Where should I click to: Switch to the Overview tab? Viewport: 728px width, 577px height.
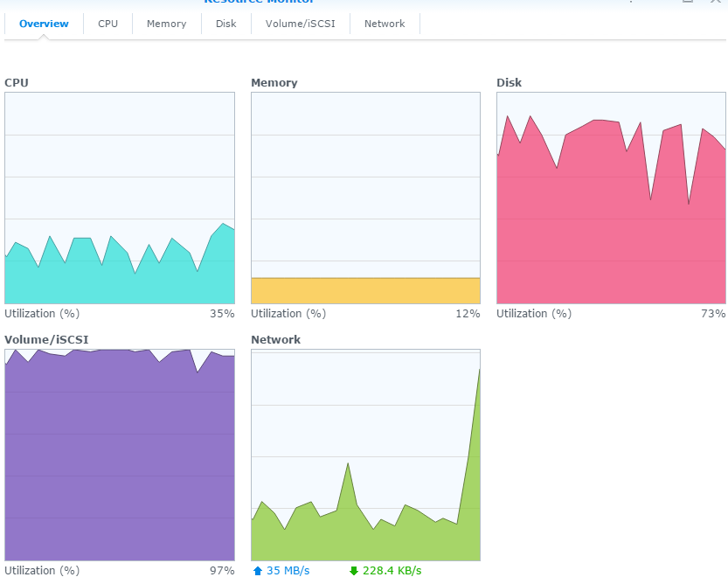point(44,24)
